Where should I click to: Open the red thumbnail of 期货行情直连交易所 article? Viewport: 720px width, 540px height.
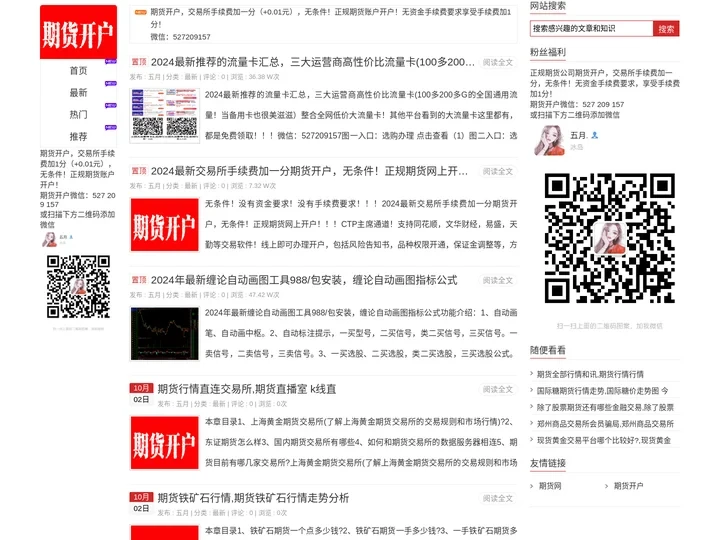point(164,443)
